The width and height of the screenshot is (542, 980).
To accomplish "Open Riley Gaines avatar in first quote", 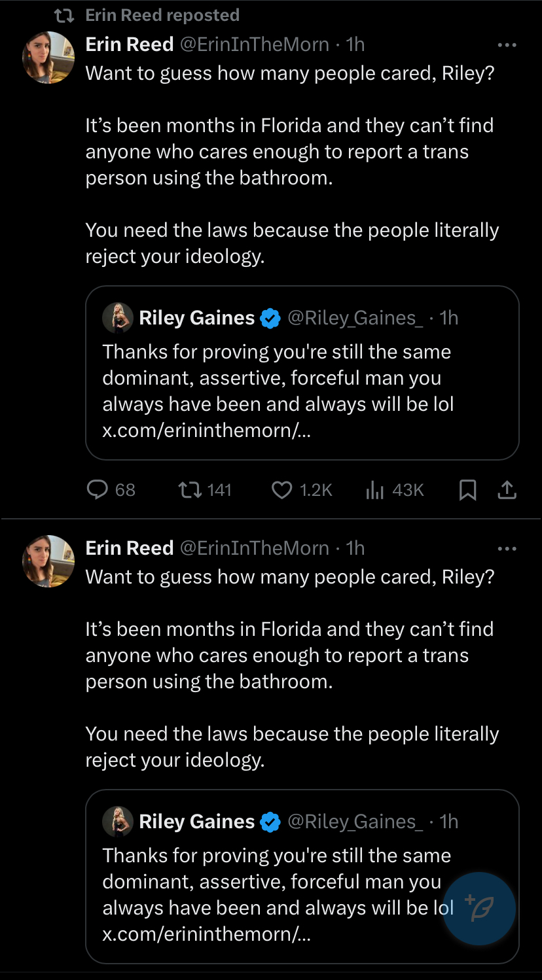I will pos(118,319).
